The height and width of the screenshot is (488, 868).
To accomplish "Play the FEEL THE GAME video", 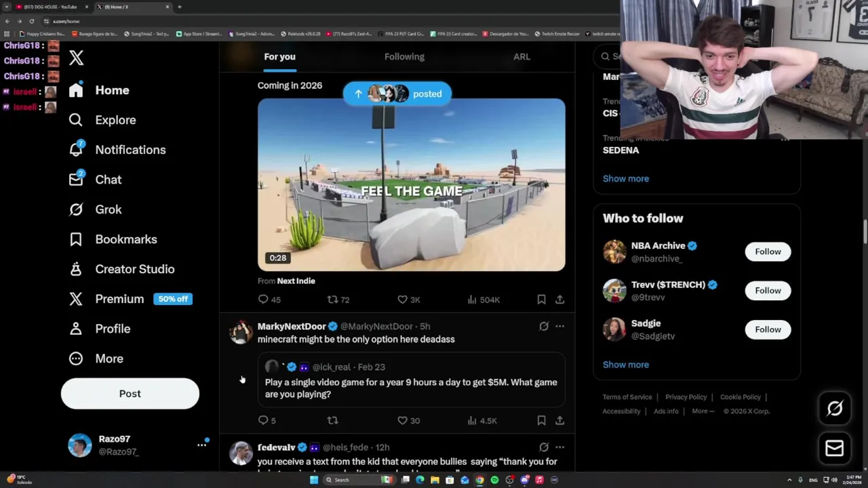I will (411, 185).
